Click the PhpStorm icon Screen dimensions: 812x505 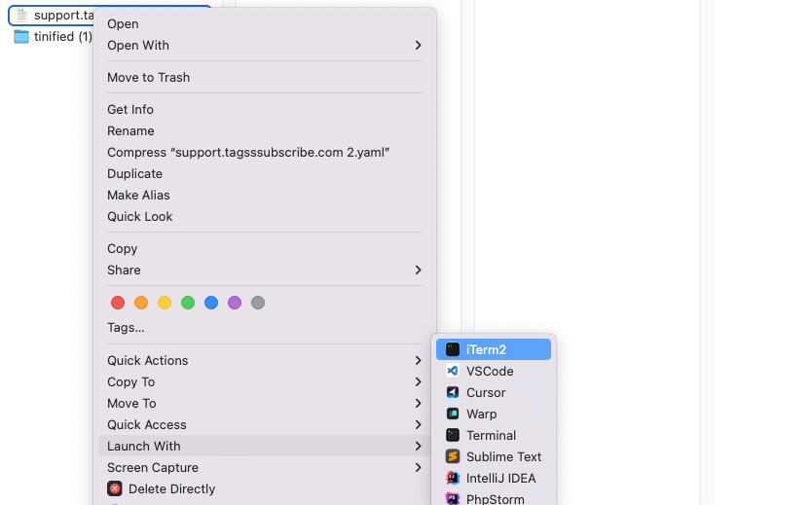(x=453, y=498)
